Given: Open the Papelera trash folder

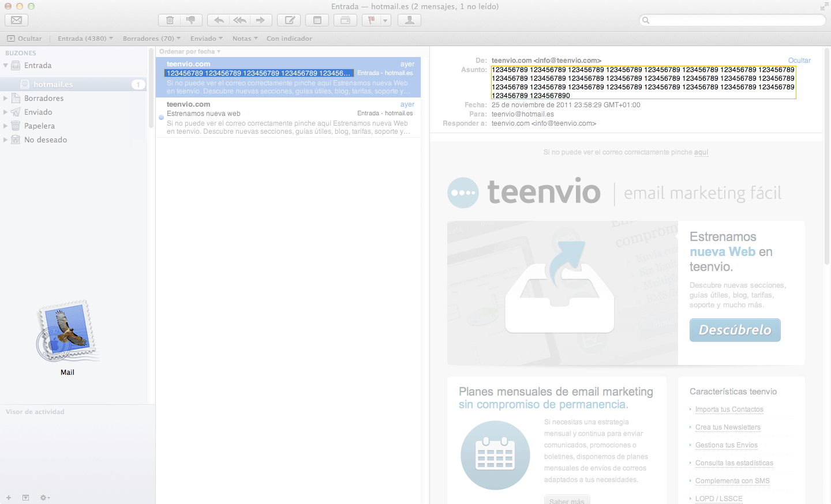Looking at the screenshot, I should 39,126.
